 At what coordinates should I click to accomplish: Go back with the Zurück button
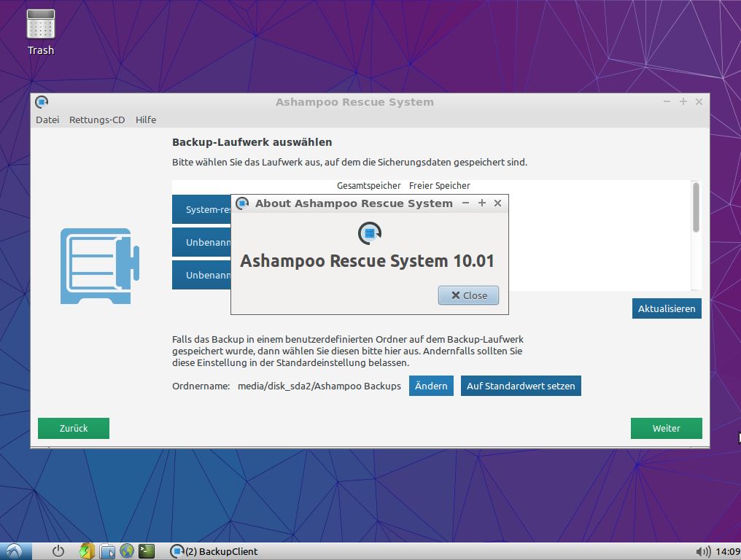[x=74, y=428]
